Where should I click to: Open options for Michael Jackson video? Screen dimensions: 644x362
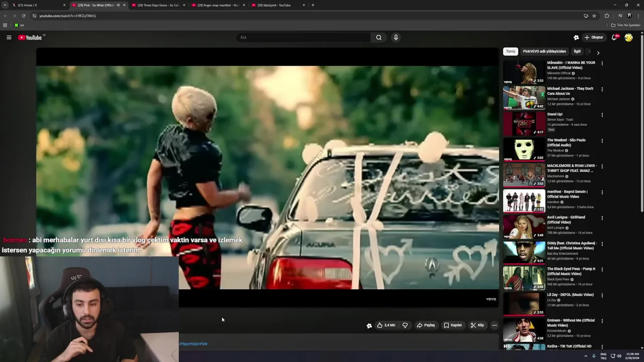pyautogui.click(x=602, y=89)
